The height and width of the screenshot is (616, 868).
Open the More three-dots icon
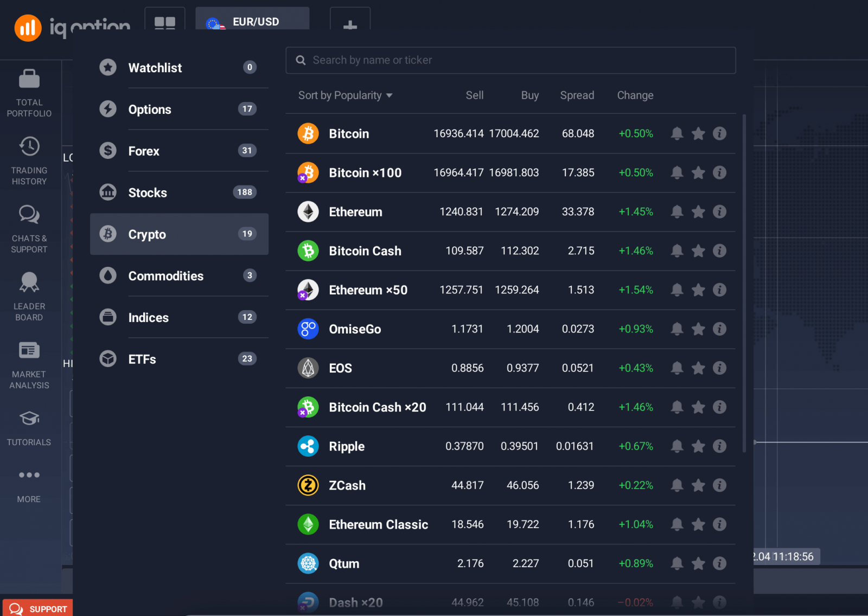pyautogui.click(x=29, y=475)
